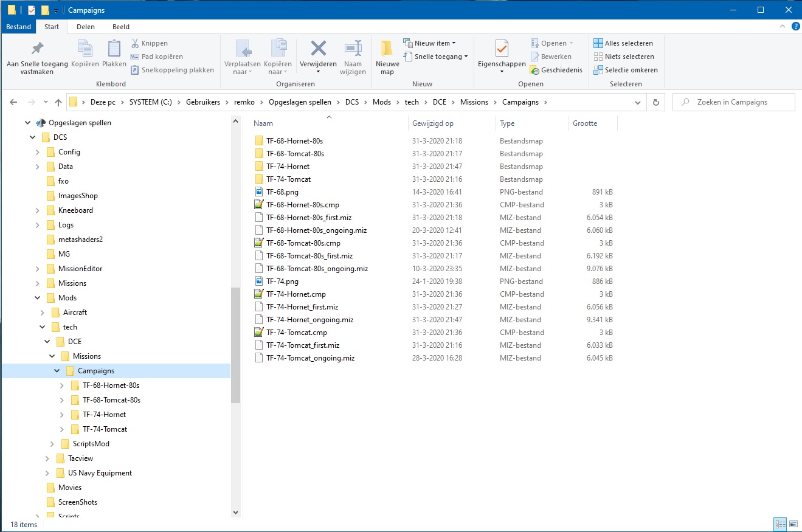Collapse the Mods tree node
Image resolution: width=802 pixels, height=532 pixels.
(x=38, y=298)
